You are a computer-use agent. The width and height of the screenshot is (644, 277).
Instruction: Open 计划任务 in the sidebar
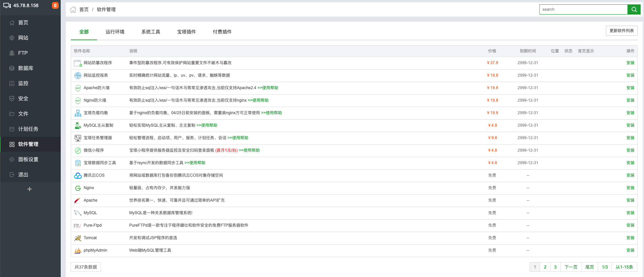(30, 129)
